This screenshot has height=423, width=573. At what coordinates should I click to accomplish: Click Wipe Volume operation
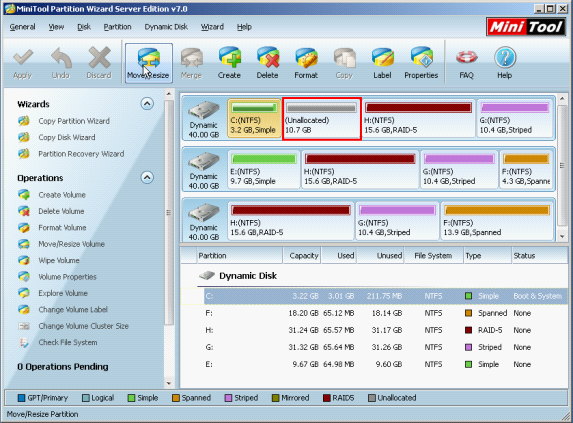[x=59, y=260]
